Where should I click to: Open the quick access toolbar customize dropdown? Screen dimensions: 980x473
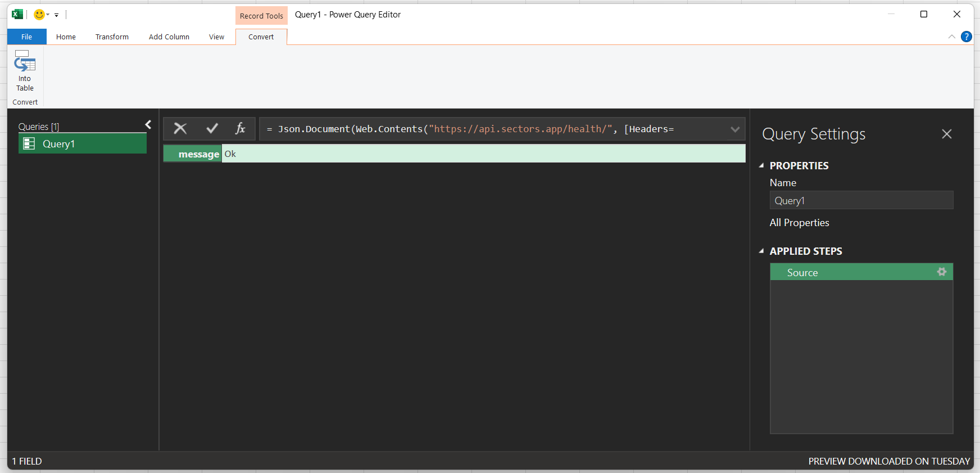(x=57, y=15)
